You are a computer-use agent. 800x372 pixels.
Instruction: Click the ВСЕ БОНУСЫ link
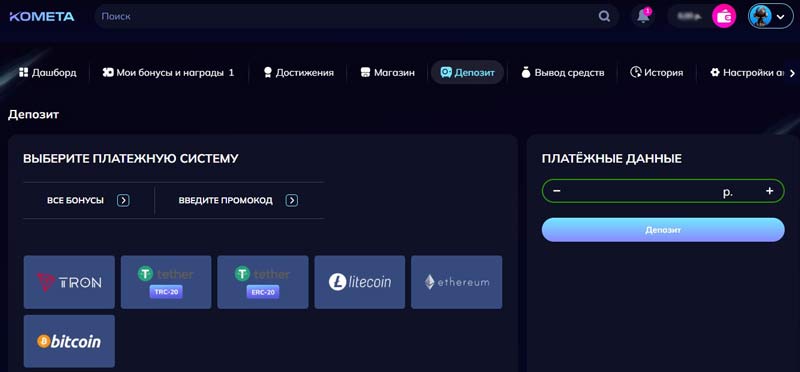75,201
